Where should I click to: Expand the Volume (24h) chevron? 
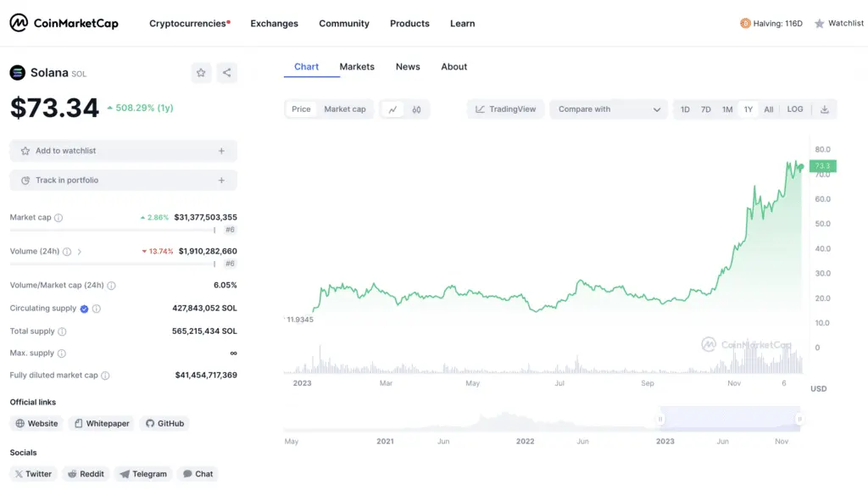pyautogui.click(x=80, y=252)
